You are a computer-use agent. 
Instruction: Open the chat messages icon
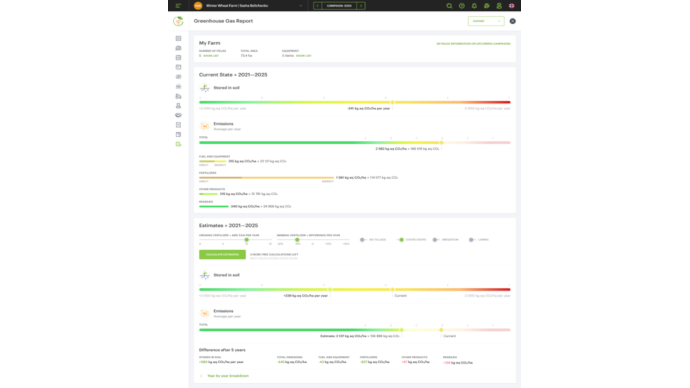click(x=486, y=6)
